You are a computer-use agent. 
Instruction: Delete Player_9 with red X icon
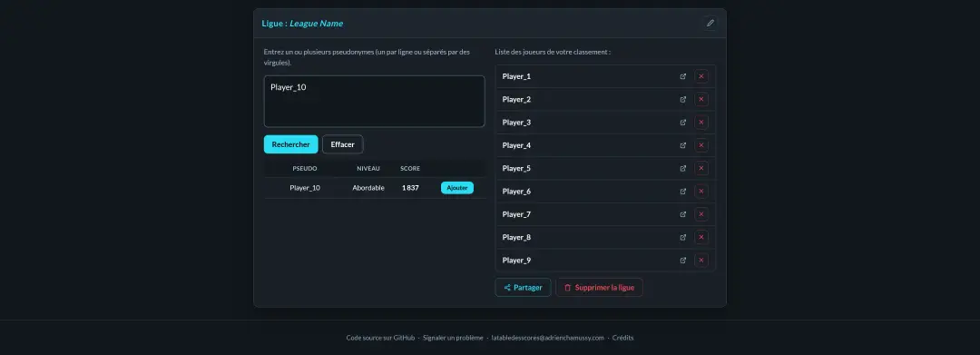(x=701, y=260)
